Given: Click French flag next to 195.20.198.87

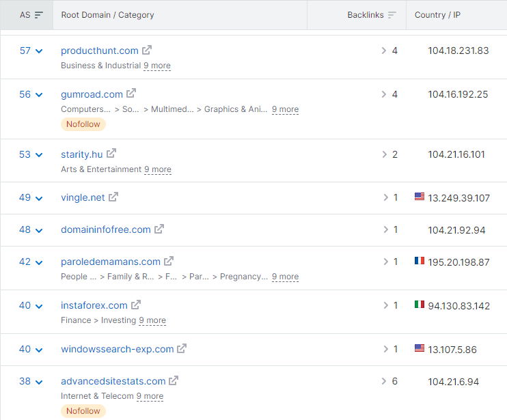Looking at the screenshot, I should (420, 261).
